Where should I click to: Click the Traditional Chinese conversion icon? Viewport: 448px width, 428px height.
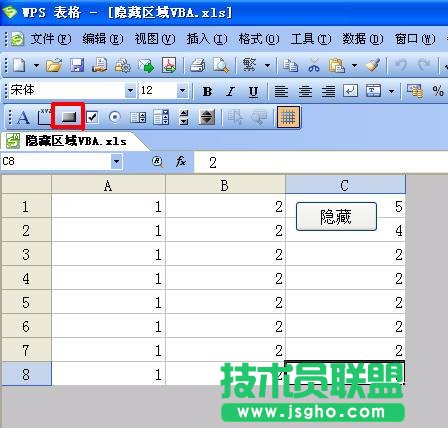[x=250, y=65]
